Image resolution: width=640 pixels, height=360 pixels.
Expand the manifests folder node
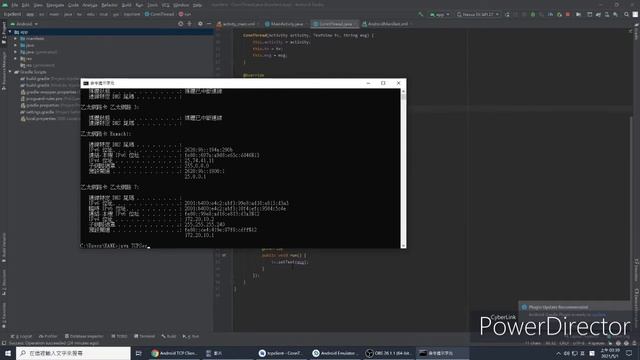pyautogui.click(x=16, y=38)
